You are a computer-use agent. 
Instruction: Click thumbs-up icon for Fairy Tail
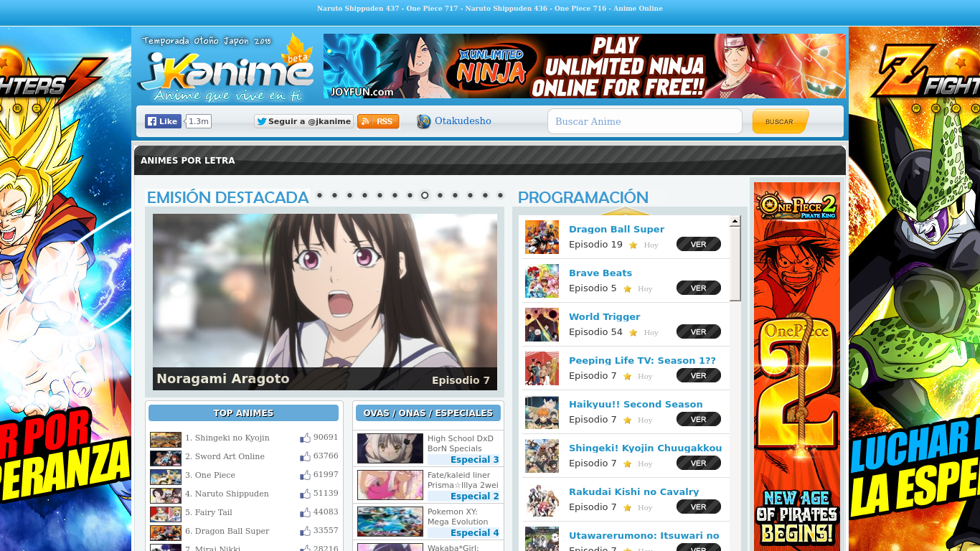tap(305, 512)
